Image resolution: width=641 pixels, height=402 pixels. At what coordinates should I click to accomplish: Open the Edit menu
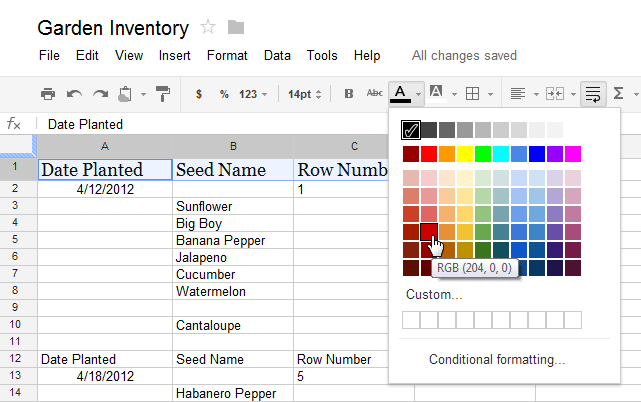coord(87,55)
